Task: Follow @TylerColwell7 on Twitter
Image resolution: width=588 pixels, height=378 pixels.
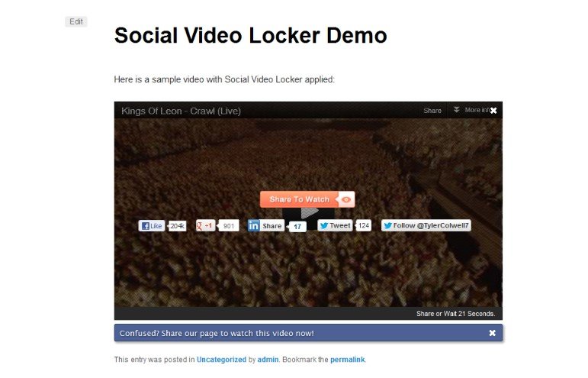Action: (426, 225)
